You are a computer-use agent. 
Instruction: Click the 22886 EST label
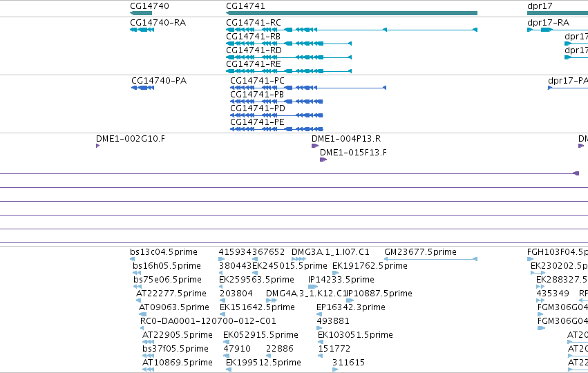pyautogui.click(x=280, y=349)
